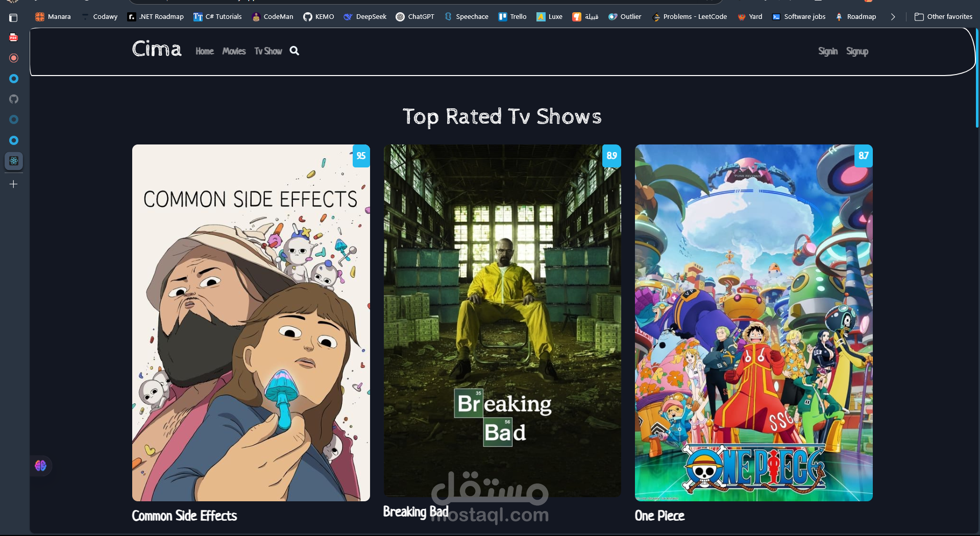Open the Trello bookmark
The image size is (980, 536).
pos(512,17)
